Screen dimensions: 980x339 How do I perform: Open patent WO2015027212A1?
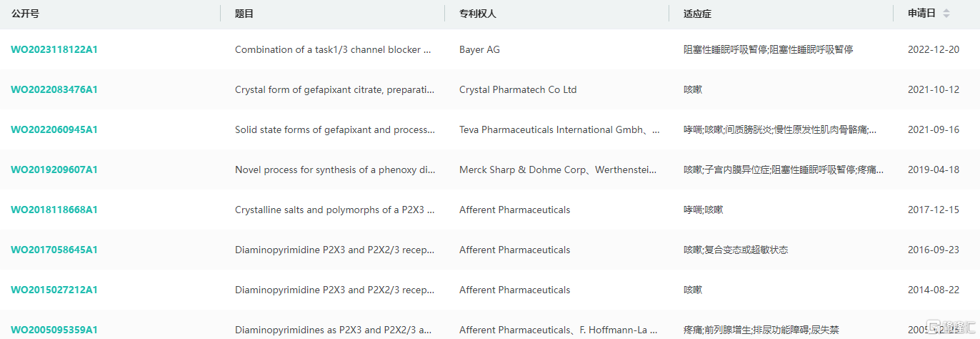click(54, 290)
